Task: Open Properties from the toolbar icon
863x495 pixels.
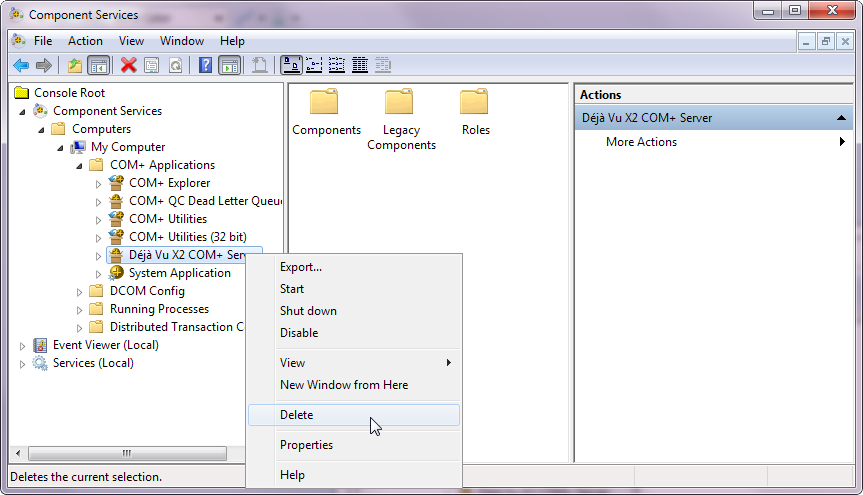Action: 151,66
